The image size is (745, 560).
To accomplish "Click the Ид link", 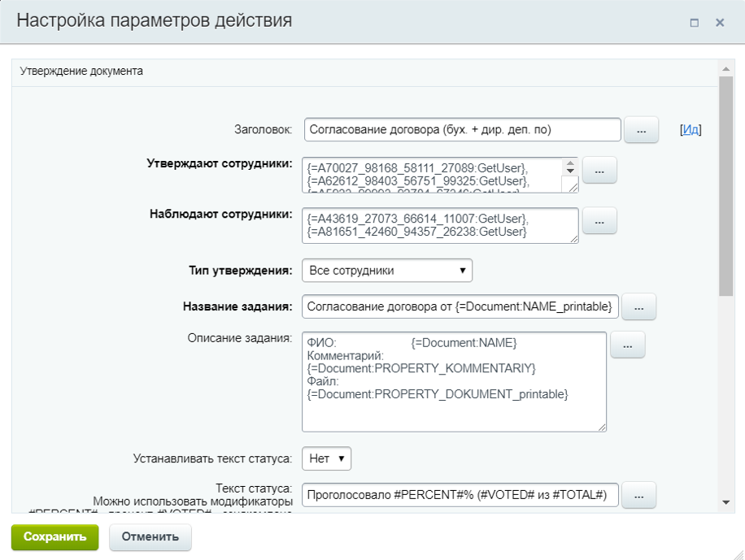I will (x=691, y=130).
